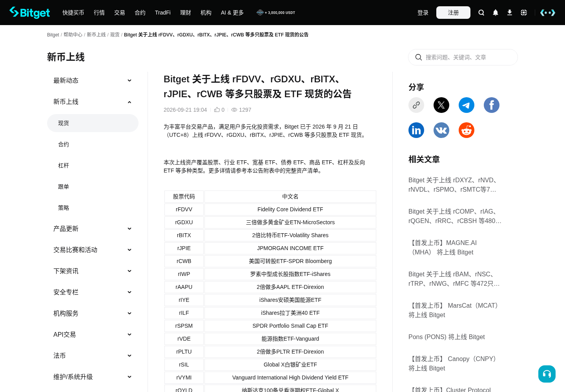Copy the article link with the share link icon

click(416, 105)
